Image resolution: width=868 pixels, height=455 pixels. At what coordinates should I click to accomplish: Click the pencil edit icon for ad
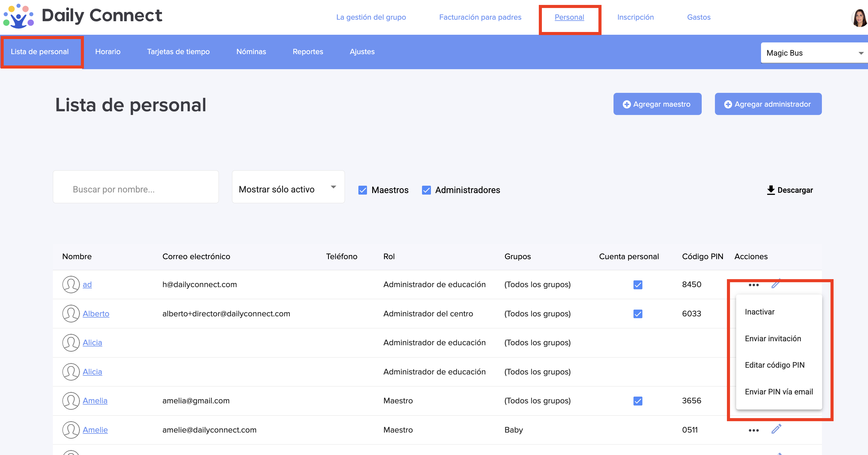point(776,284)
